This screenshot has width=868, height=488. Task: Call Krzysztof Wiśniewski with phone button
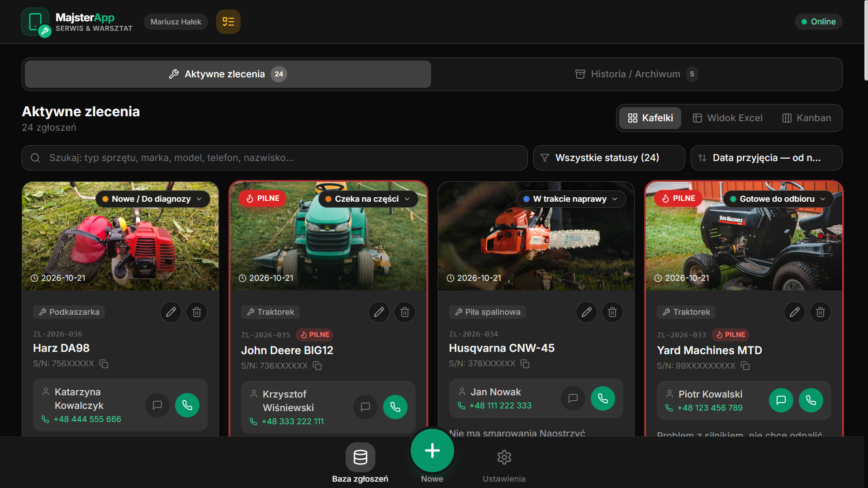coord(395,407)
